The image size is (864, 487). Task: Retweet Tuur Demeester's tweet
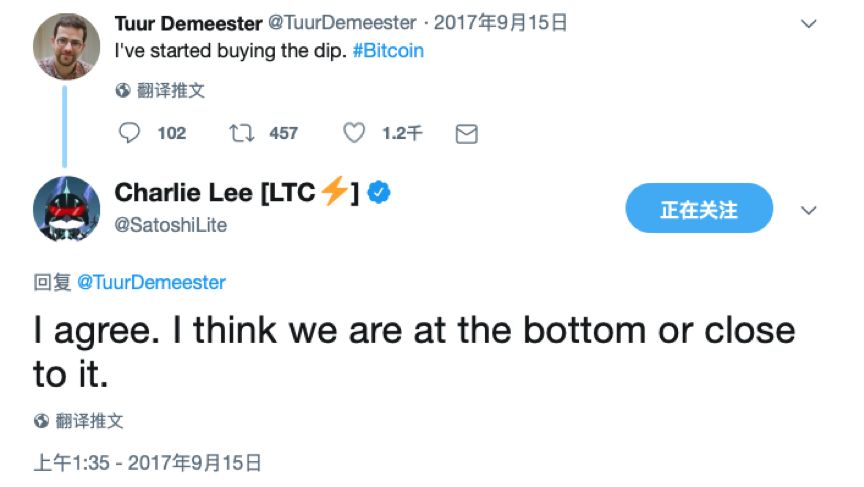[x=241, y=133]
